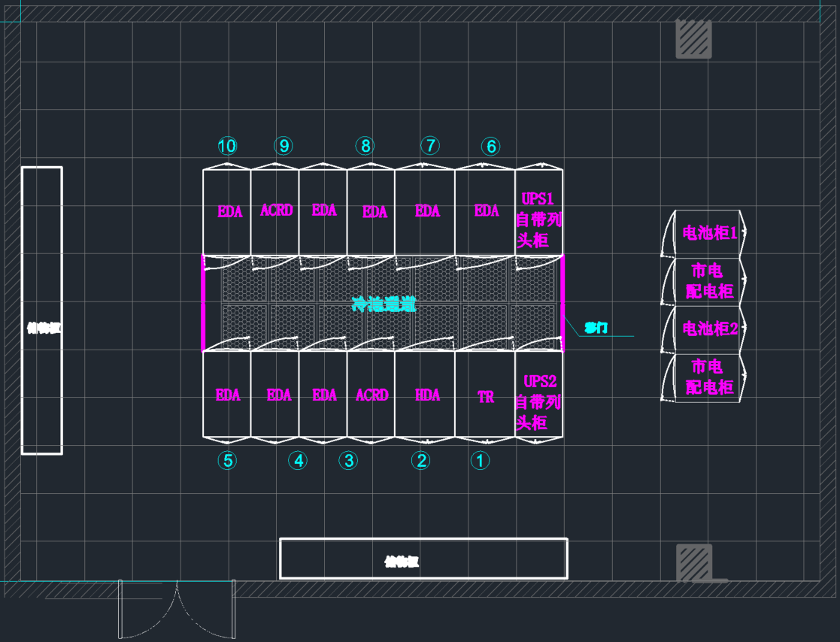
Task: Pick the circled number 3 marker
Action: pos(348,460)
